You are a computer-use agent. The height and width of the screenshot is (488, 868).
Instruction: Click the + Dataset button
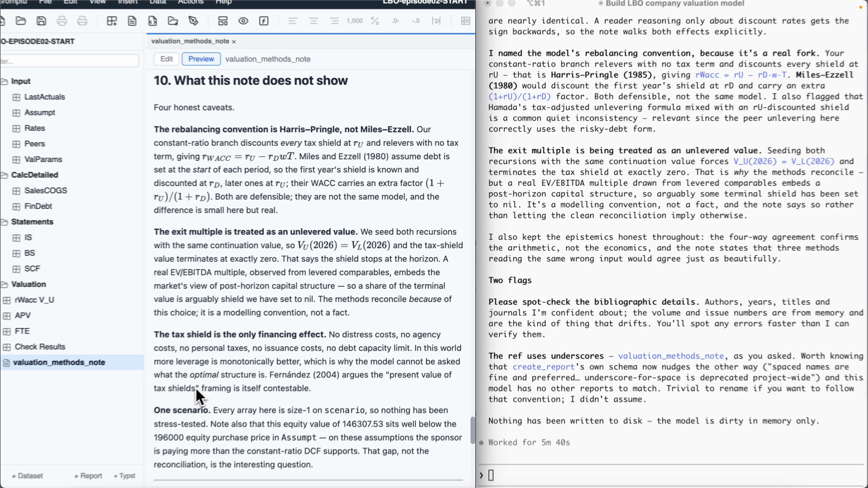(27, 476)
